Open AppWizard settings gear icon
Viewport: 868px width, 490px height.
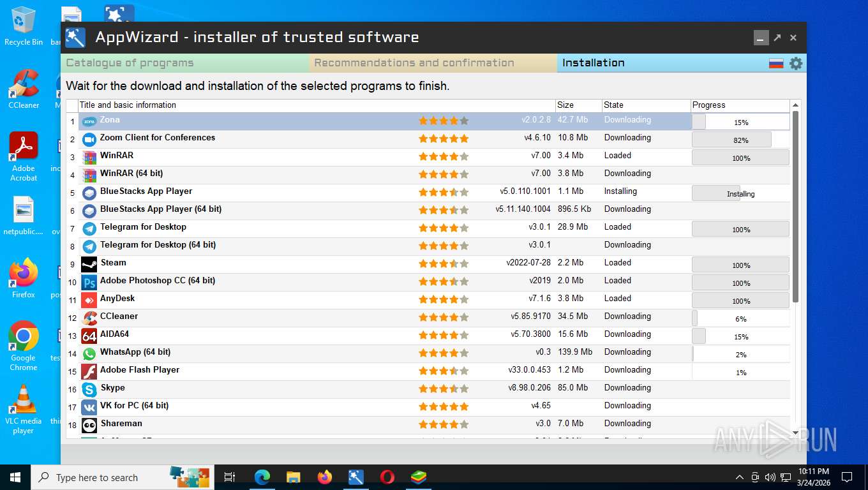click(x=796, y=63)
